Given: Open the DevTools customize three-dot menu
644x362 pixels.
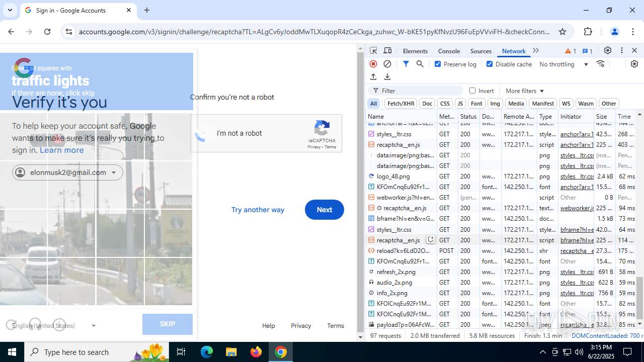Looking at the screenshot, I should click(622, 51).
